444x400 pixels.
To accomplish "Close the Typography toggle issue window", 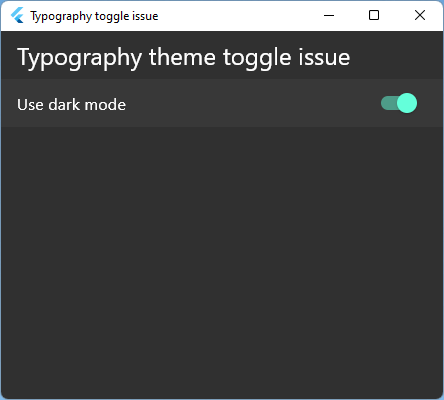I will tap(420, 15).
